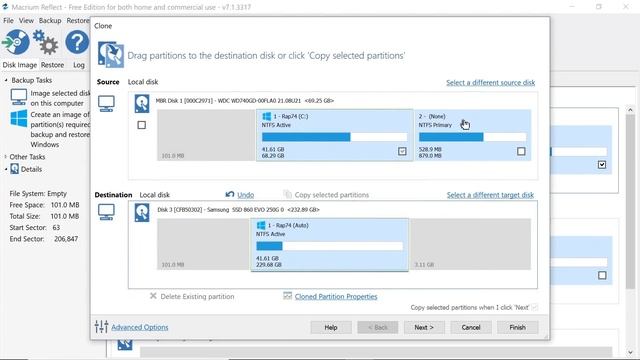Open the File menu
Screen dimensions: 640x360
[8, 20]
